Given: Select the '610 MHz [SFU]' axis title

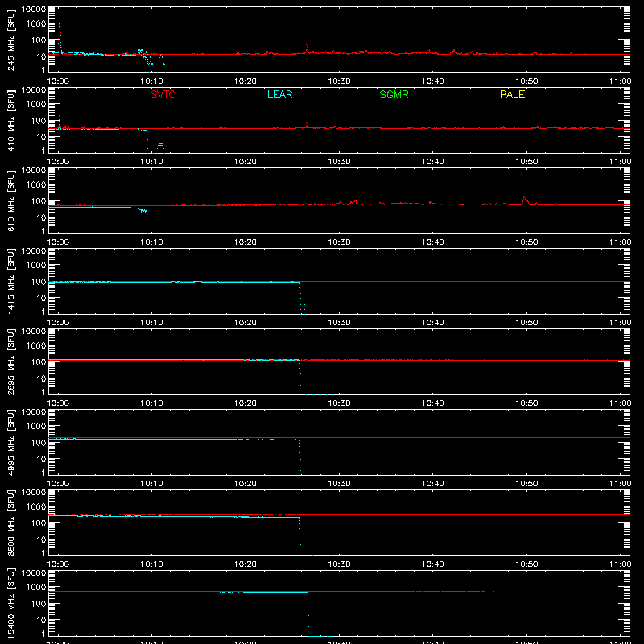Looking at the screenshot, I should [x=10, y=201].
